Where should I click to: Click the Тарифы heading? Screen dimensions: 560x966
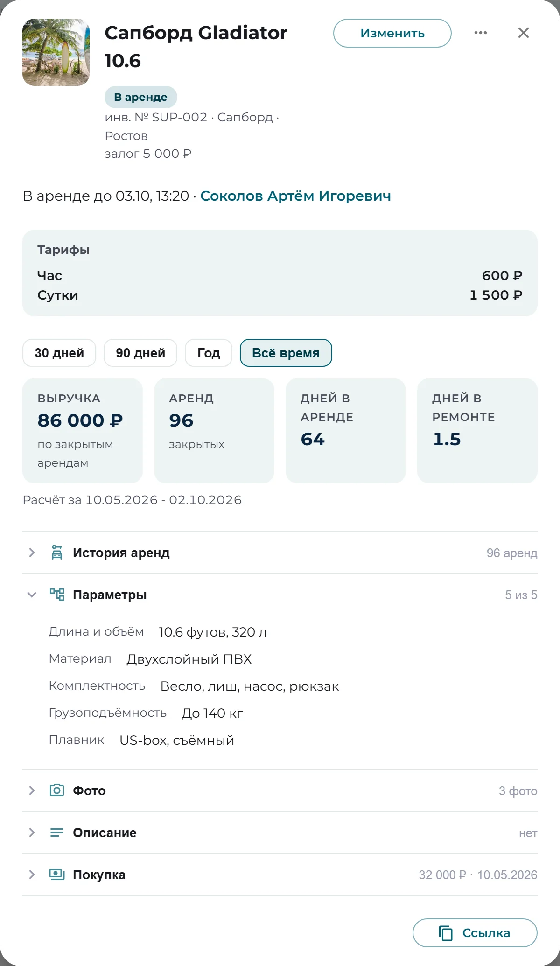[63, 250]
